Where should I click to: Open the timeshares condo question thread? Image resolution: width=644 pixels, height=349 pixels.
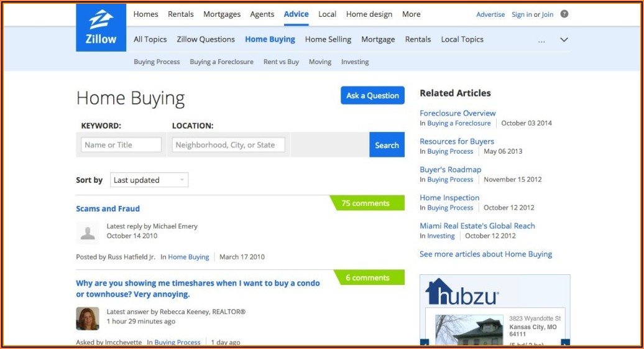[x=198, y=289]
